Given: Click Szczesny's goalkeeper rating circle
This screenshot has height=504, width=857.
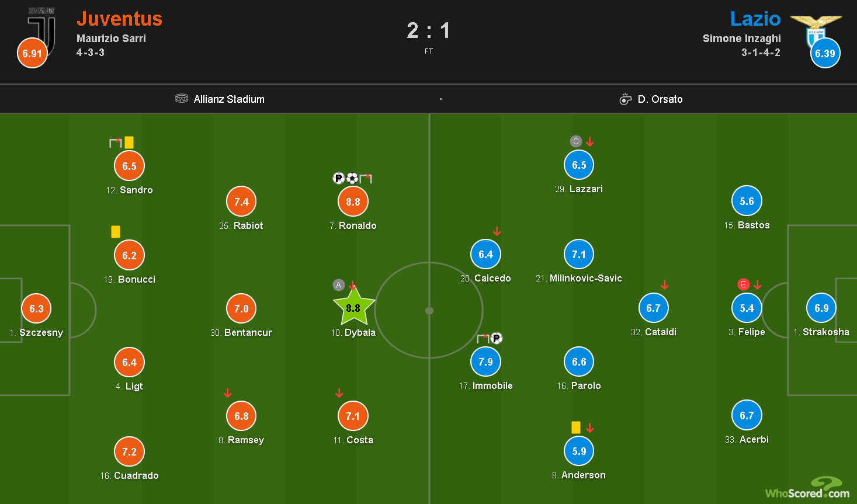Looking at the screenshot, I should pyautogui.click(x=36, y=308).
